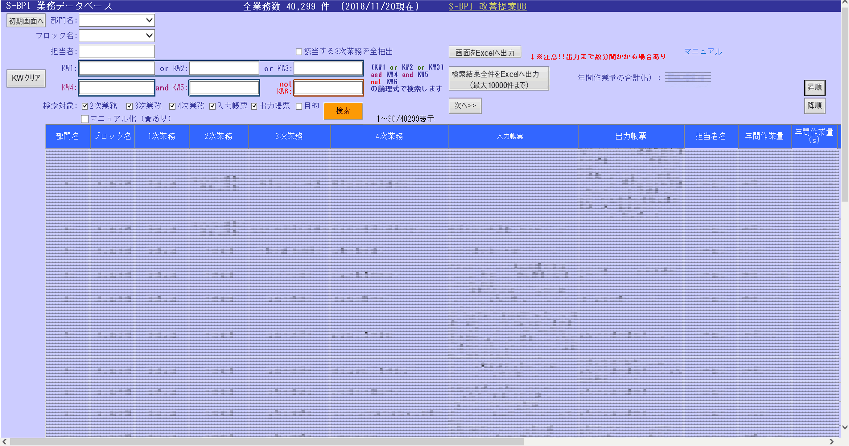Sort with the 昇順 ascending button
The width and height of the screenshot is (849, 446).
[x=814, y=87]
